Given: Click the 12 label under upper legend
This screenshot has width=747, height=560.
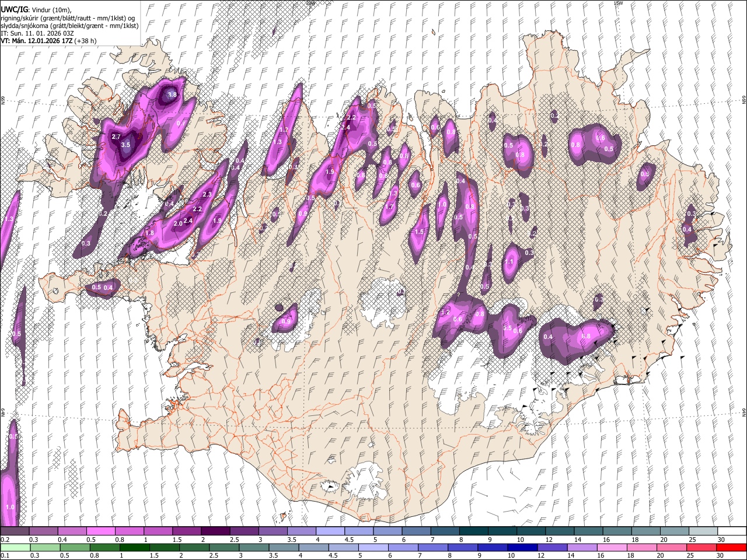Looking at the screenshot, I should pyautogui.click(x=550, y=540).
